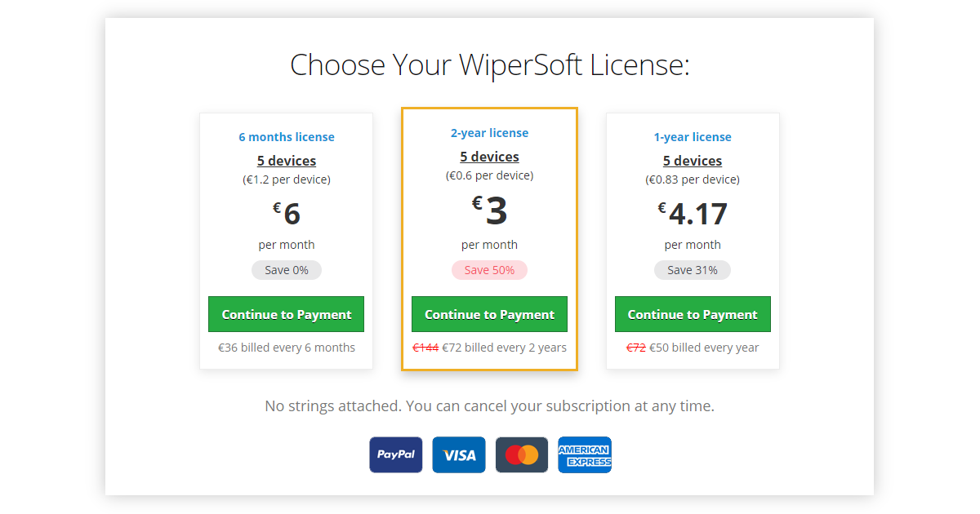Click the Save 0% badge

click(x=287, y=270)
